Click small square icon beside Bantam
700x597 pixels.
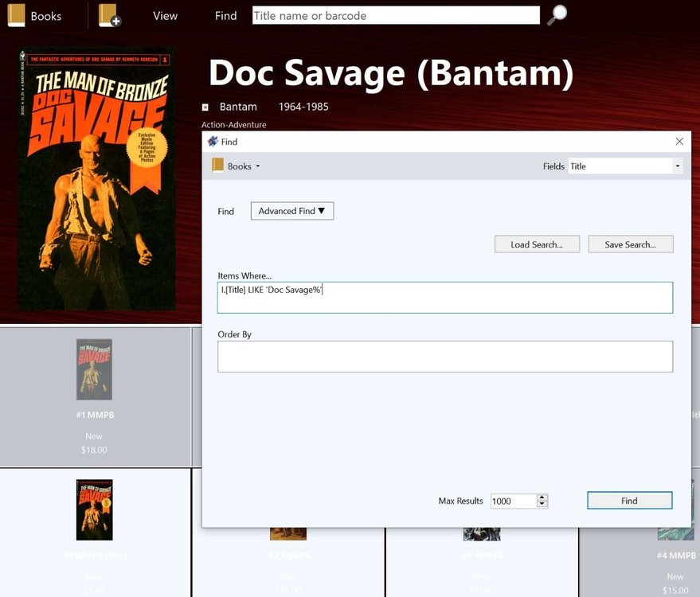[x=205, y=107]
